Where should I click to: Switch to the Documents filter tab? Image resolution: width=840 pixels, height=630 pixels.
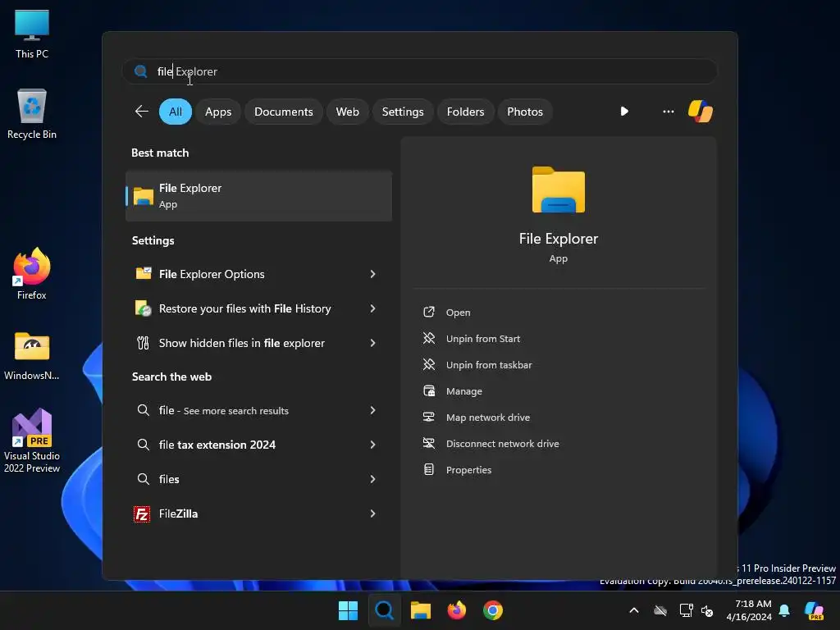click(x=283, y=112)
